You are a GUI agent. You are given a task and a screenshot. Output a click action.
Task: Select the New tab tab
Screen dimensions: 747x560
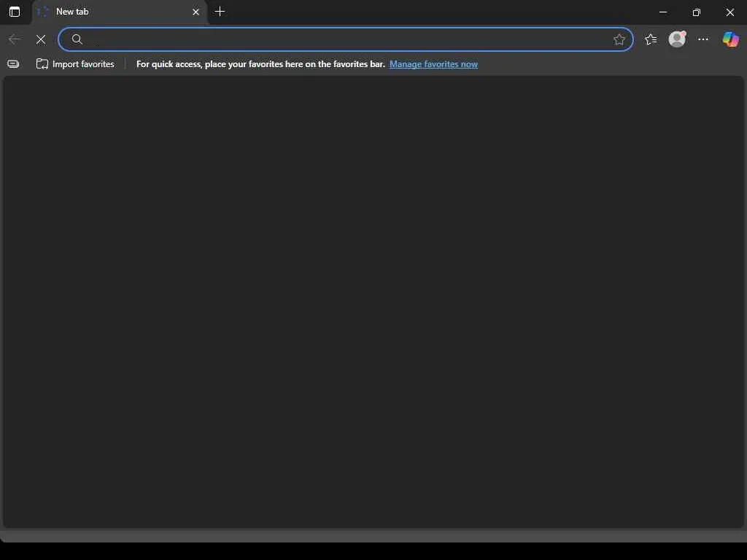click(120, 12)
